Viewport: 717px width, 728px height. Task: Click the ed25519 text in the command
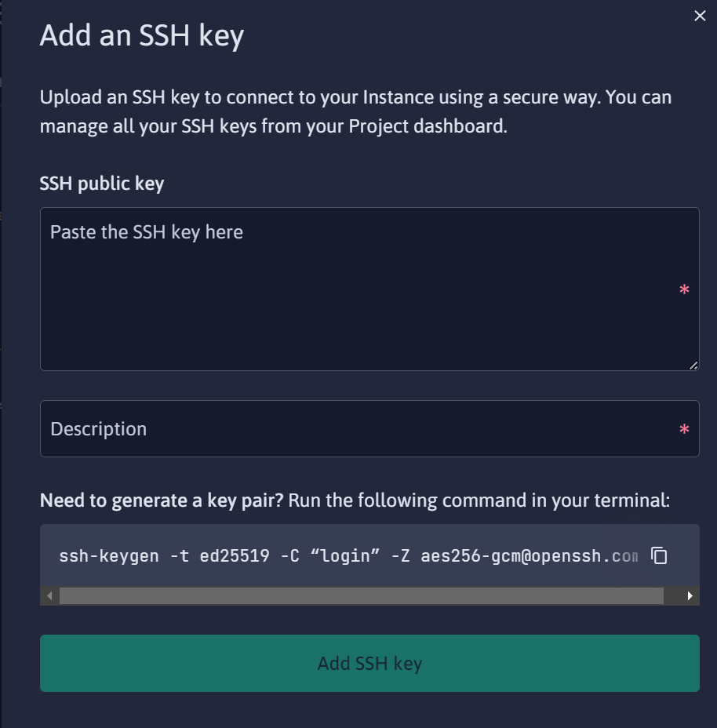(x=235, y=555)
